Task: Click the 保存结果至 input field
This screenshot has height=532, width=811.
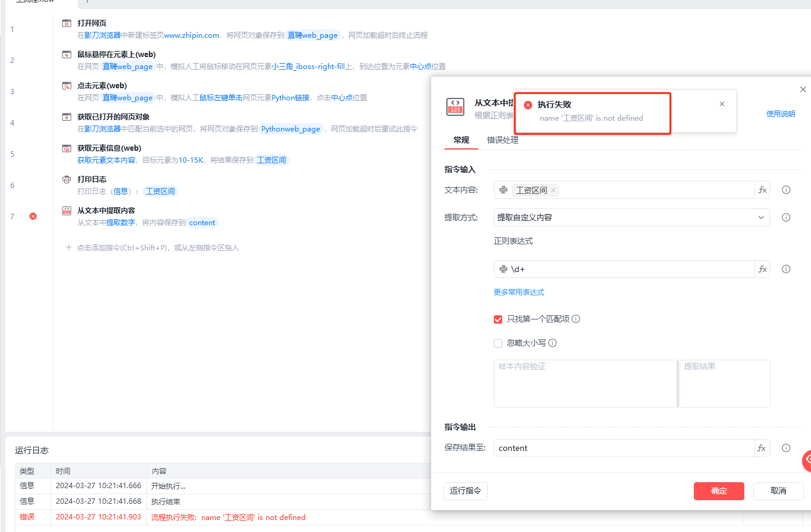Action: pyautogui.click(x=624, y=448)
